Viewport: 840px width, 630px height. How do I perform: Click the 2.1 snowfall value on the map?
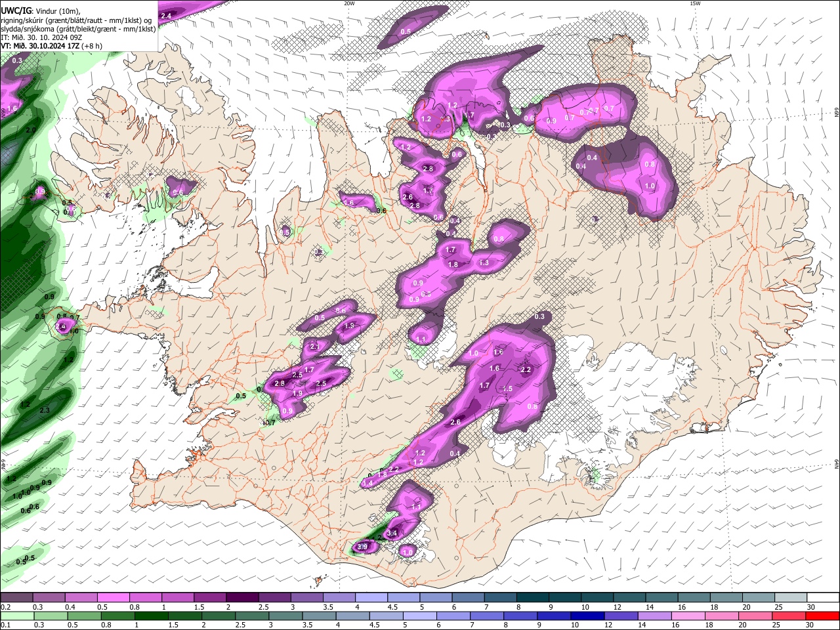[x=314, y=346]
